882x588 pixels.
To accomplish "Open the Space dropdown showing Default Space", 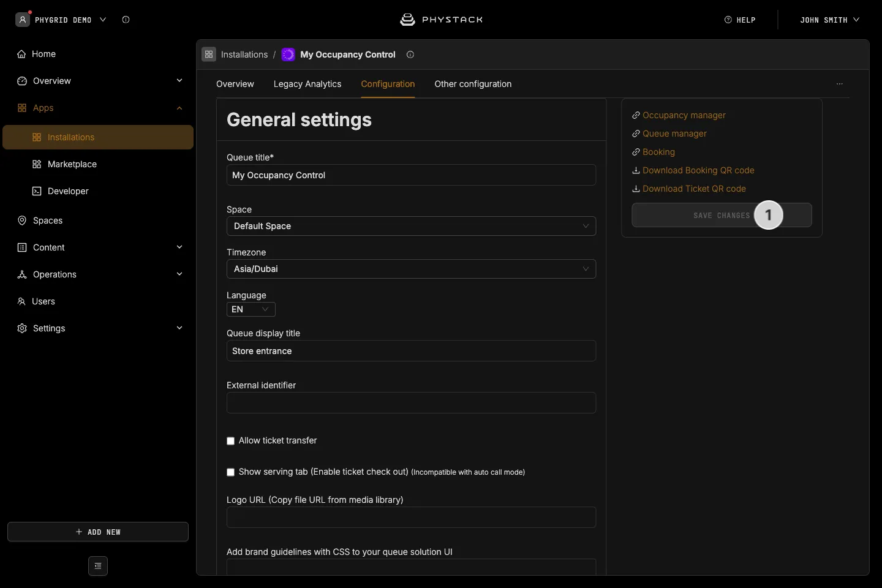I will (x=411, y=226).
